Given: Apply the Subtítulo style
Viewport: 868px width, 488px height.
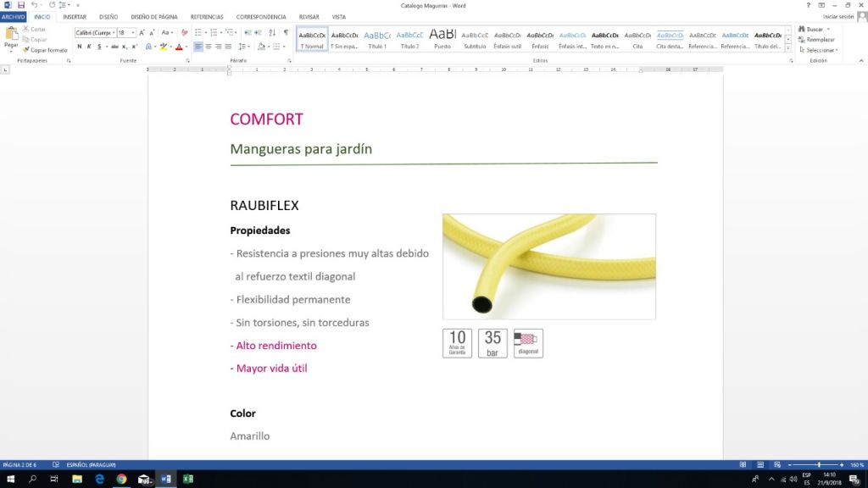Looking at the screenshot, I should (x=475, y=39).
